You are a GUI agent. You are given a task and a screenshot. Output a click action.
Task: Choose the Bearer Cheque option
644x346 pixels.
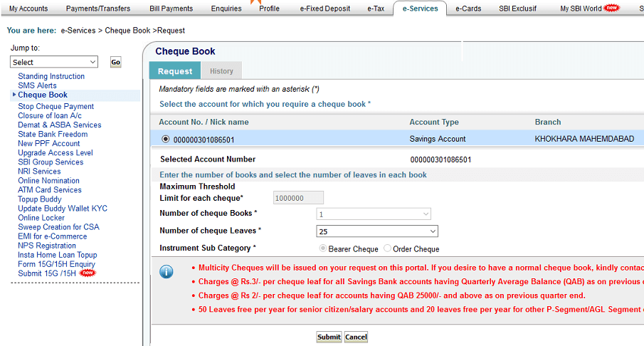[x=323, y=248]
